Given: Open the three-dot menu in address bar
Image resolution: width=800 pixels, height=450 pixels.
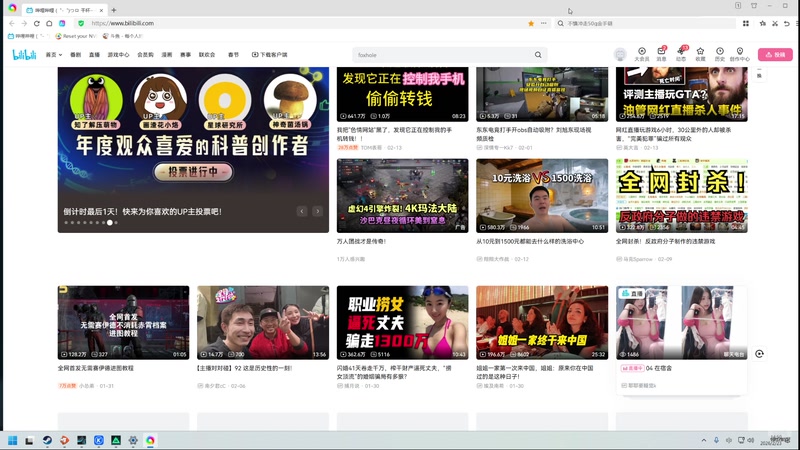Looking at the screenshot, I should 544,23.
